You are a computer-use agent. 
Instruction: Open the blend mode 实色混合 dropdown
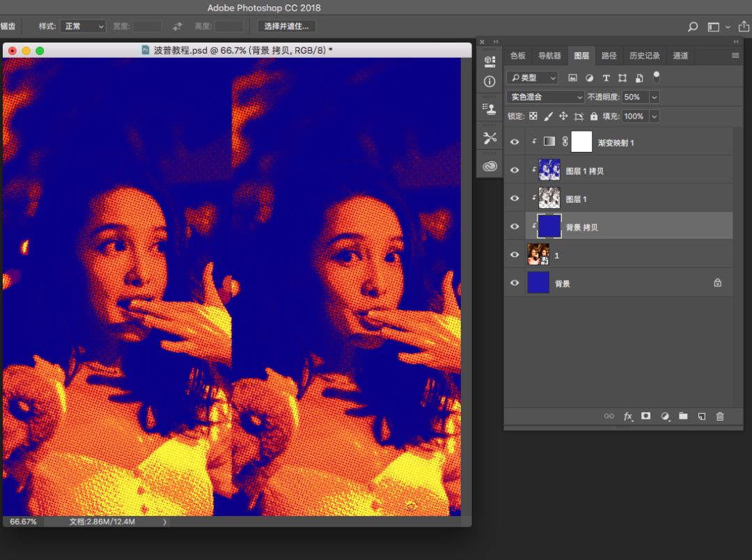(x=545, y=97)
